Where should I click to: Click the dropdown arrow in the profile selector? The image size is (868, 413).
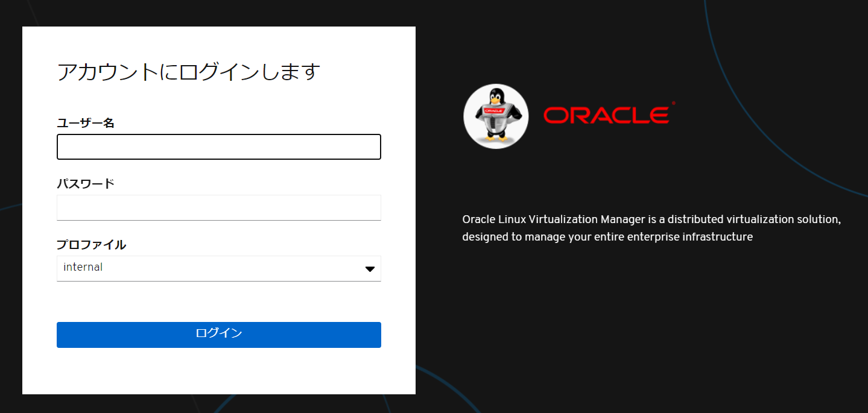click(x=370, y=269)
